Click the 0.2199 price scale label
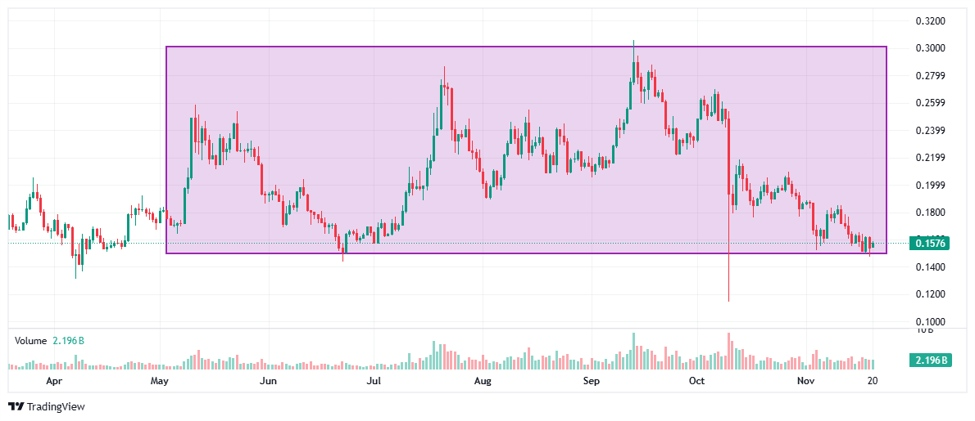975x421 pixels. [931, 158]
